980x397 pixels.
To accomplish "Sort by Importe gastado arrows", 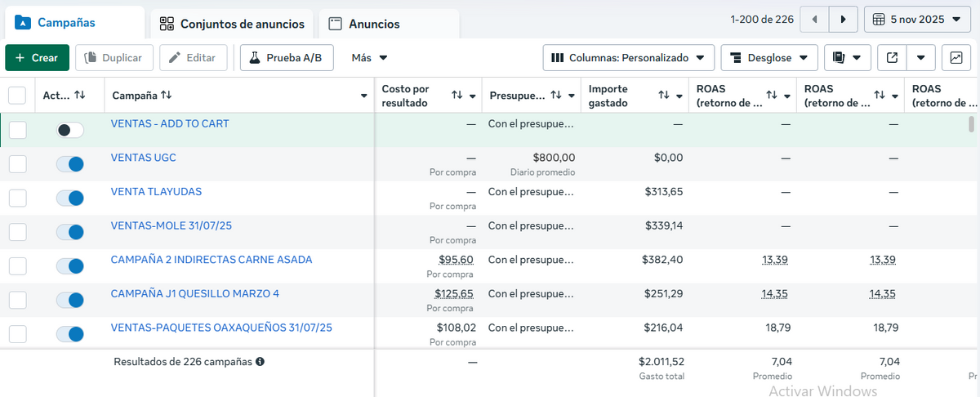I will coord(664,96).
